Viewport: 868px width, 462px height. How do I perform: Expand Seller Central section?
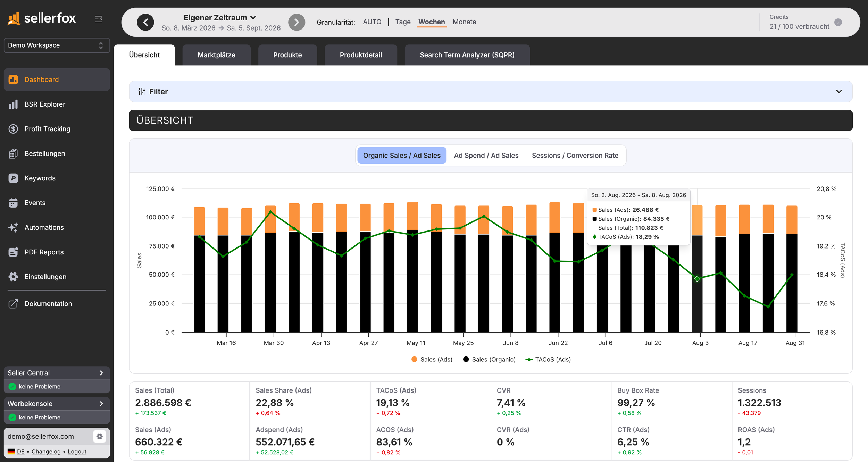(x=57, y=373)
